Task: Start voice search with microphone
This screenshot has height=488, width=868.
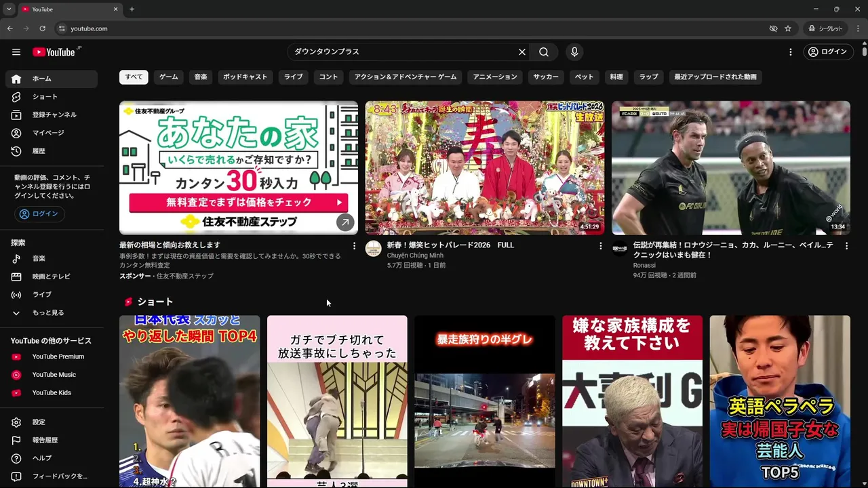Action: (x=574, y=52)
